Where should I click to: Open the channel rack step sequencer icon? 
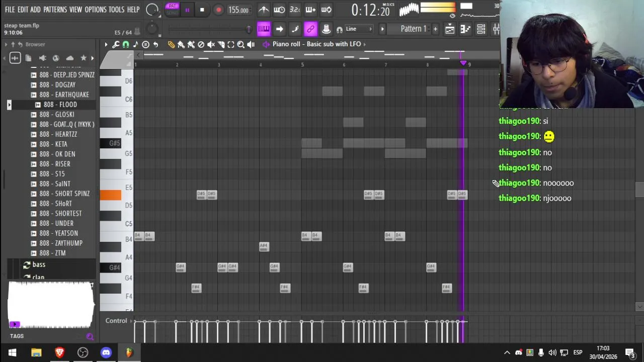click(481, 29)
